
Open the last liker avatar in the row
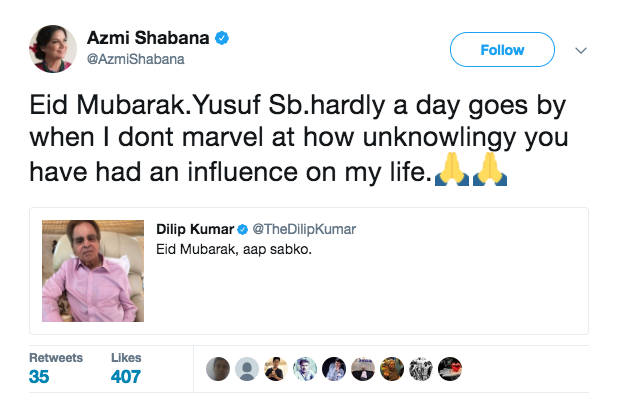click(x=450, y=369)
